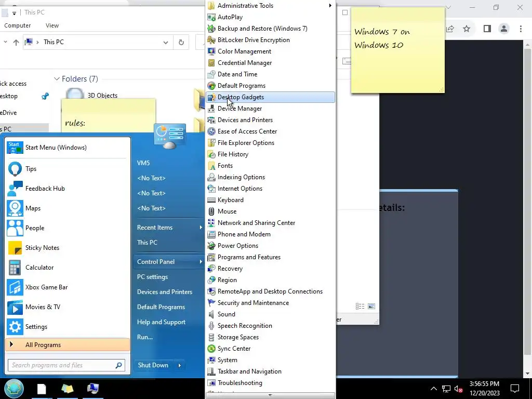The image size is (532, 399).
Task: Open the Run... command
Action: tap(145, 337)
